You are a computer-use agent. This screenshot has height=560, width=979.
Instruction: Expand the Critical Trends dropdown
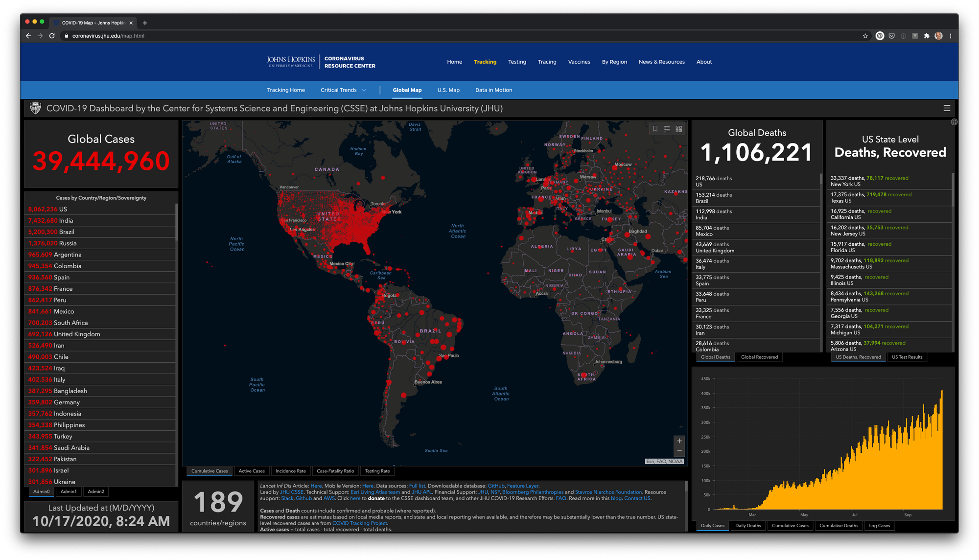(343, 90)
